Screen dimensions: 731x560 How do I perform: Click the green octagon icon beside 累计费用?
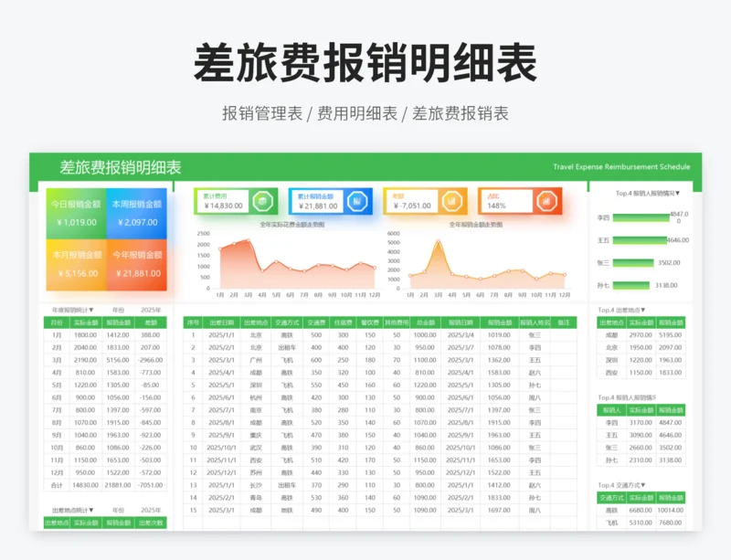click(x=262, y=201)
